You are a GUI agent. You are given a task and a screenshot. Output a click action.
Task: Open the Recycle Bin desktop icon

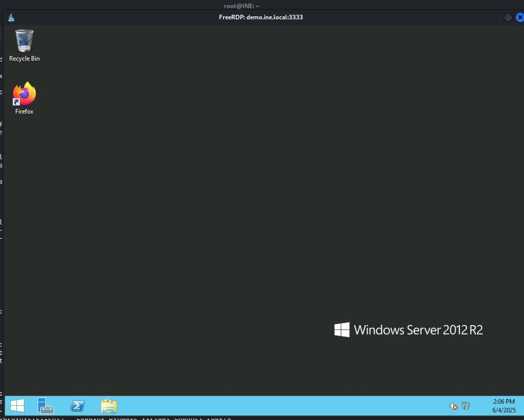click(x=24, y=41)
